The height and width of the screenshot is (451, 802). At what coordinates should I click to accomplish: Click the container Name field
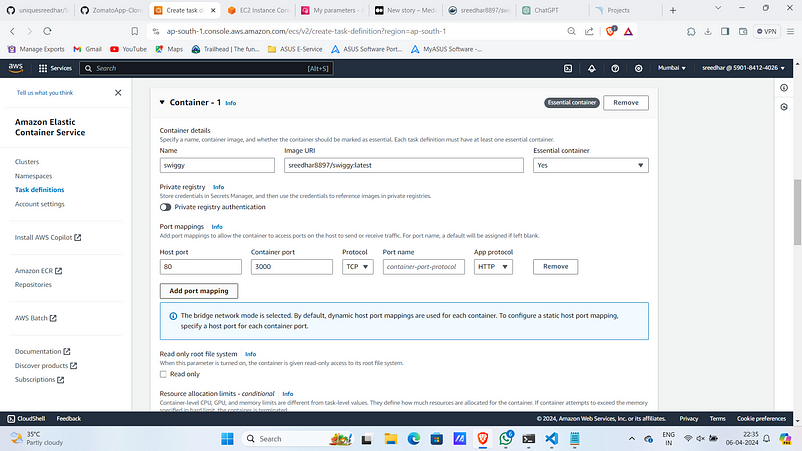pos(217,165)
